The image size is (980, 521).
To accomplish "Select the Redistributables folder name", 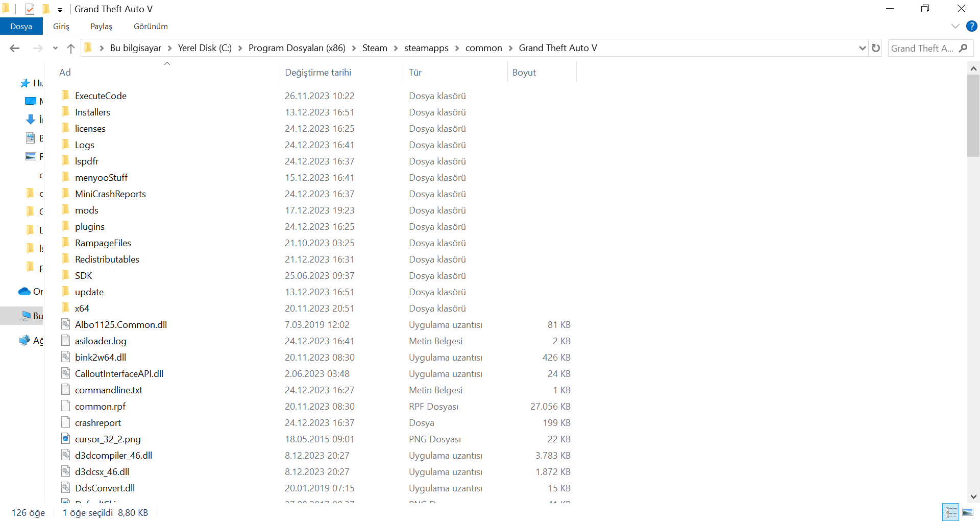I will [107, 259].
